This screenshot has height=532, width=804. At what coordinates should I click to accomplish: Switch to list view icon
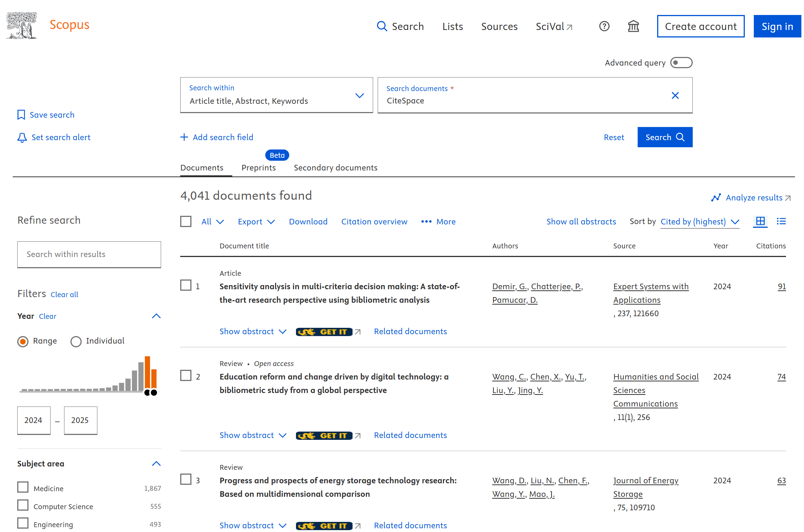(x=781, y=221)
